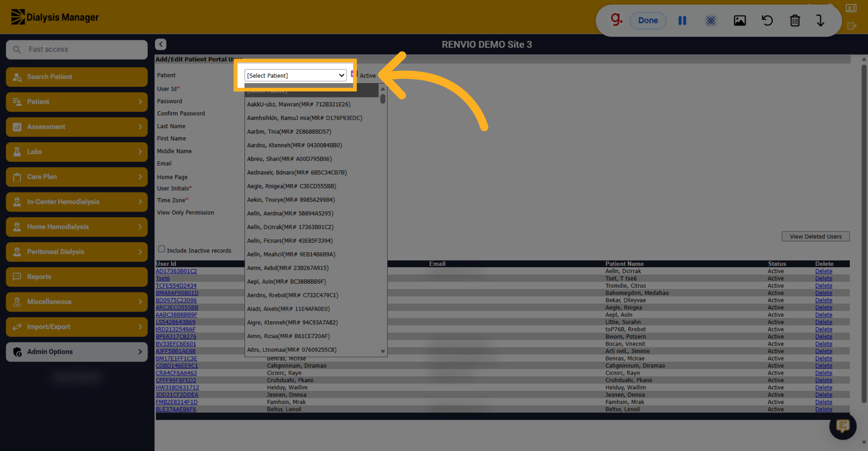Expand Admin Options menu
This screenshot has width=868, height=451.
pyautogui.click(x=77, y=352)
